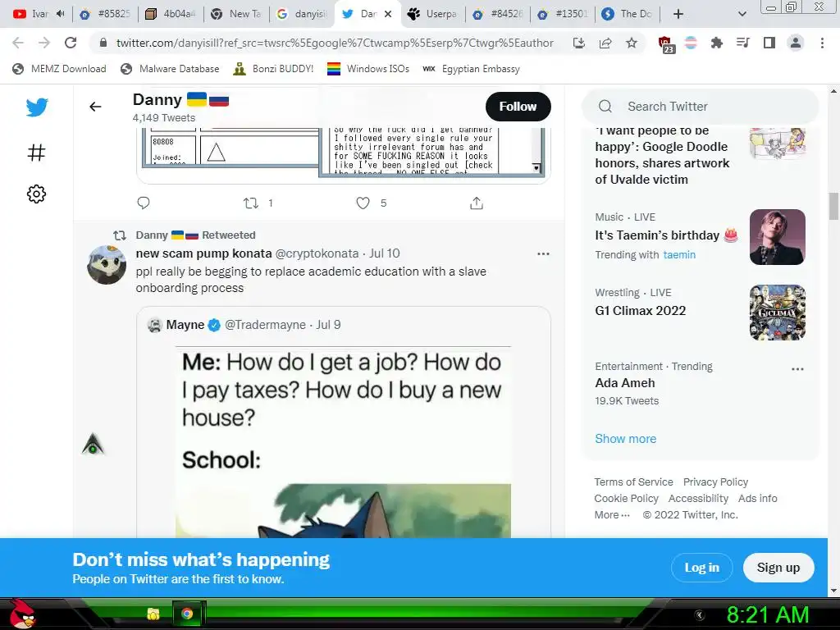Viewport: 840px width, 630px height.
Task: Share the tweet via upload icon
Action: pos(477,203)
